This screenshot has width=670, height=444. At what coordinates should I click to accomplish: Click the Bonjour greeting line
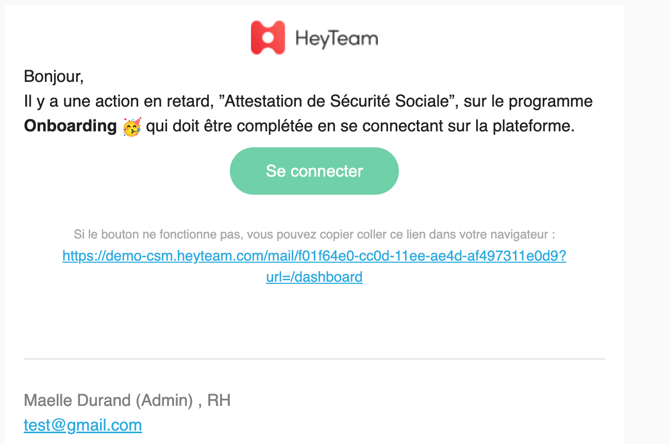tap(54, 76)
